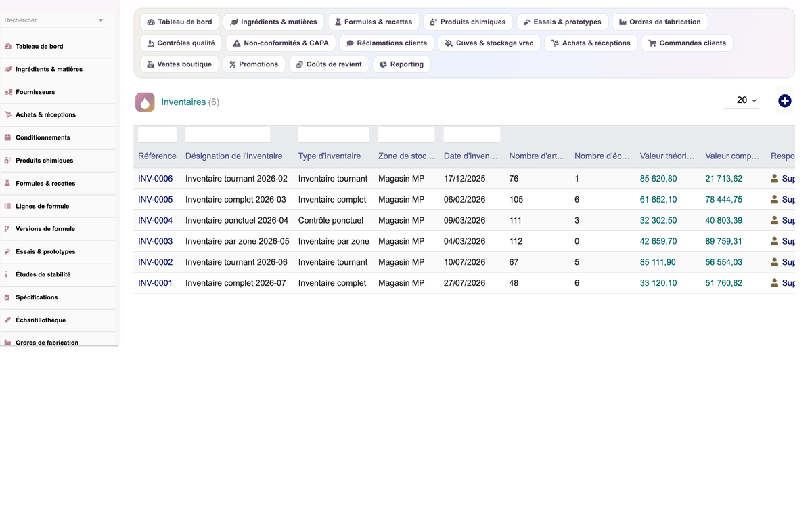Click value cell 85 620,80

click(658, 179)
